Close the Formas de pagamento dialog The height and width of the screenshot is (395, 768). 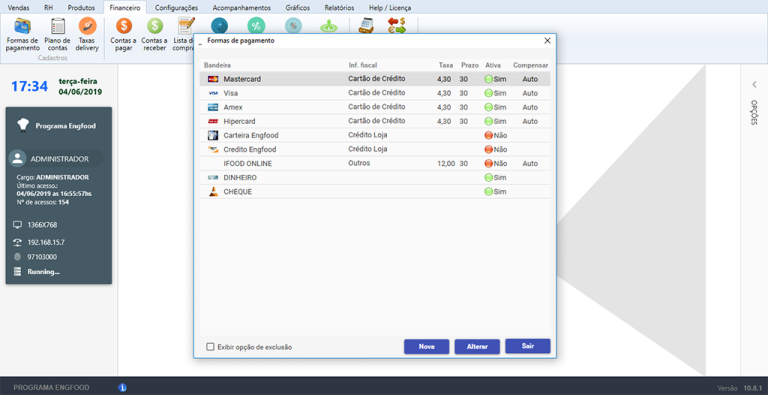point(548,41)
